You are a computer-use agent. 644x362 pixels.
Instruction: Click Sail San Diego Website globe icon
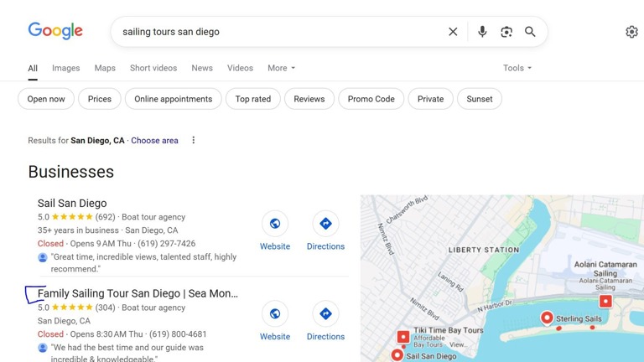275,223
